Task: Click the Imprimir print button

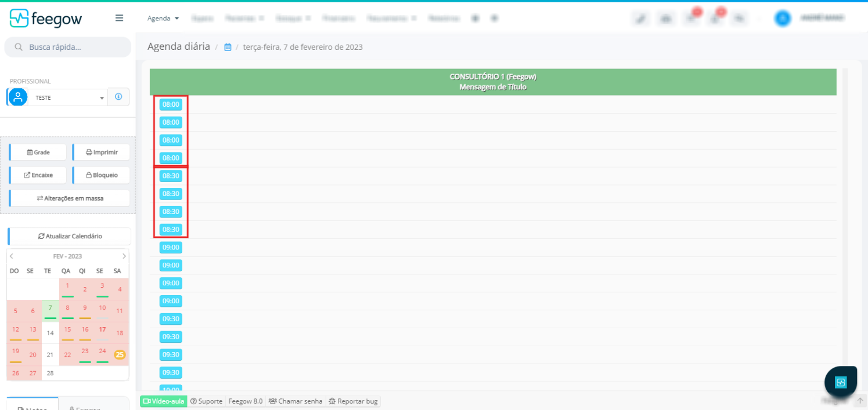Action: pyautogui.click(x=101, y=152)
